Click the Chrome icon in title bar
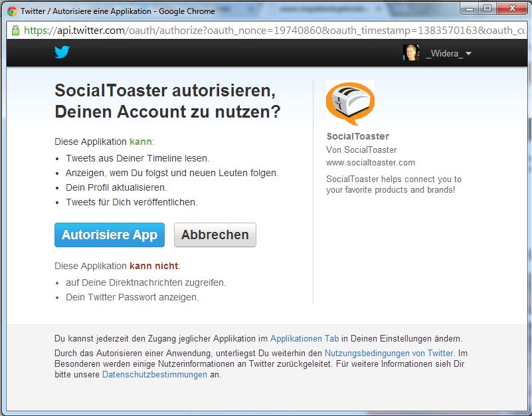532x416 pixels. 12,11
